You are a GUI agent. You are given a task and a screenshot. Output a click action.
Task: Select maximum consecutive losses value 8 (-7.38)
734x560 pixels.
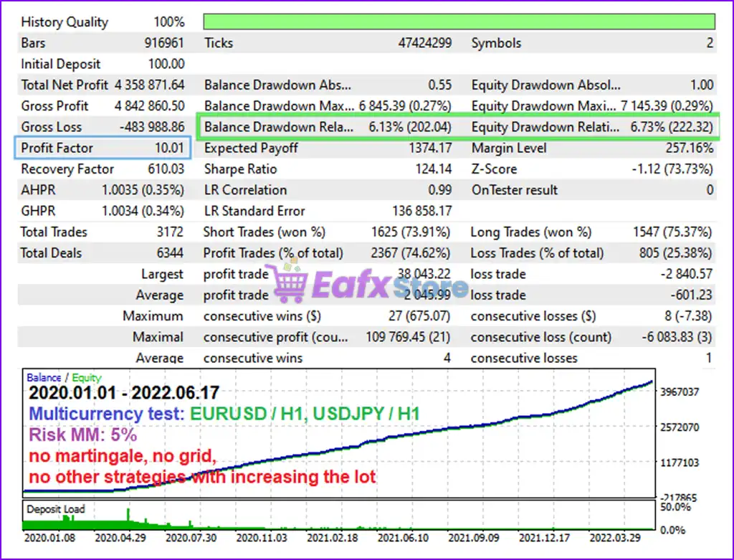(688, 316)
